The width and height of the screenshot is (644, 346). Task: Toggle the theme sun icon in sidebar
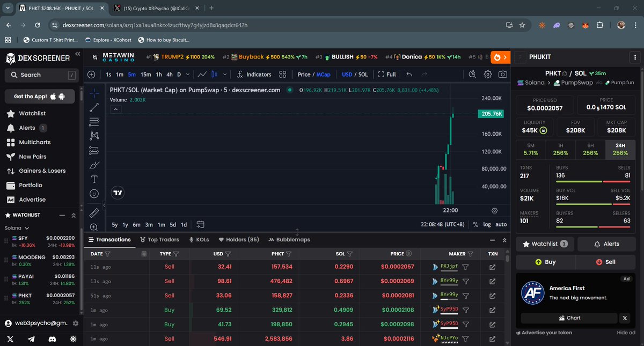click(72, 339)
